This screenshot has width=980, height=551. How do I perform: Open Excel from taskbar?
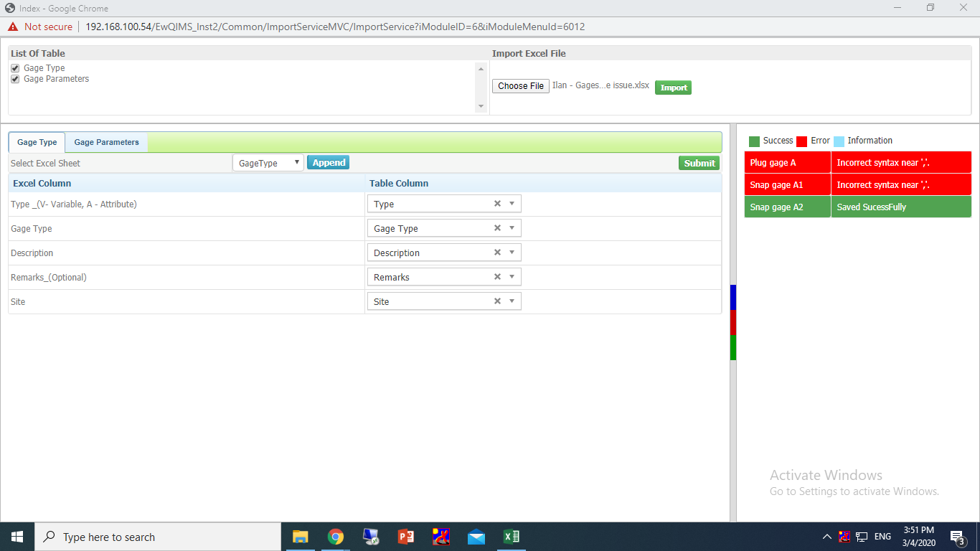click(512, 537)
